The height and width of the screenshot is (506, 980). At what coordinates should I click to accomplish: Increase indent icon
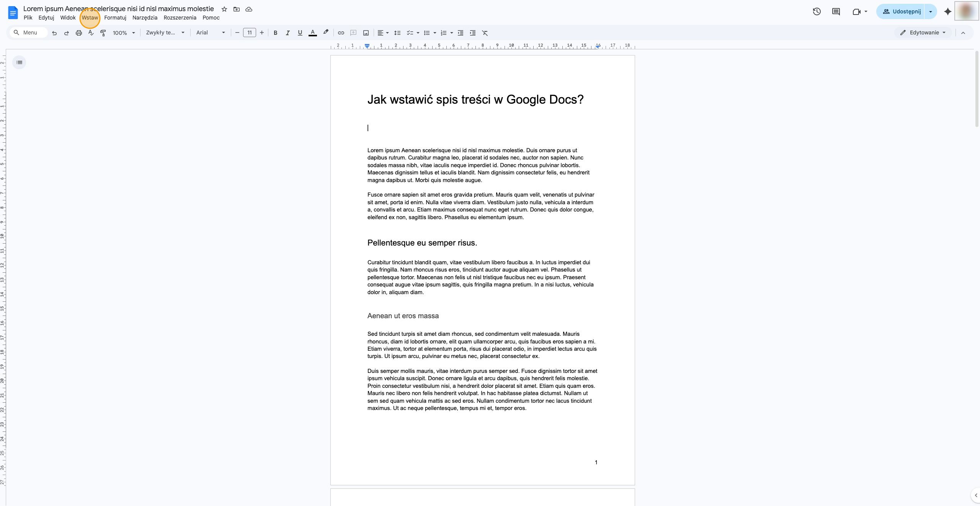pos(473,33)
